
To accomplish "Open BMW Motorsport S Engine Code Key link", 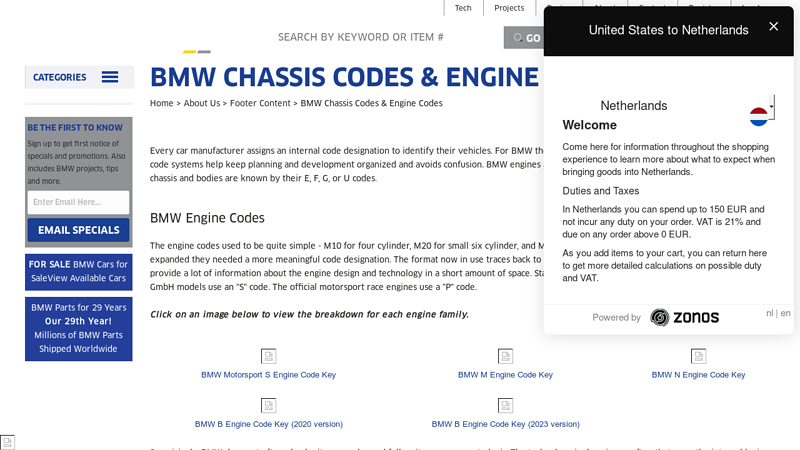I will click(268, 375).
